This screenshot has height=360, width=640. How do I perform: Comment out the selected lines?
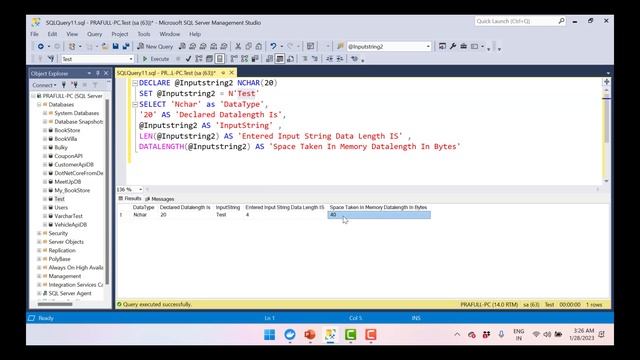point(305,59)
